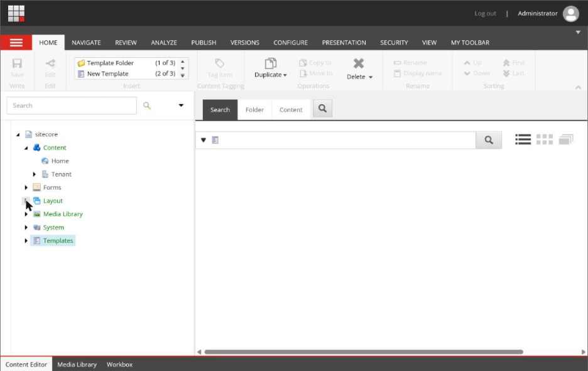Open the VIEW ribbon tab
This screenshot has height=371, width=588.
tap(429, 43)
